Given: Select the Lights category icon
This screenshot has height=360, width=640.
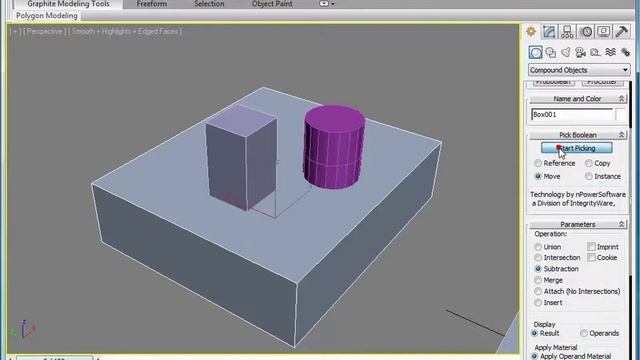Looking at the screenshot, I should [566, 52].
